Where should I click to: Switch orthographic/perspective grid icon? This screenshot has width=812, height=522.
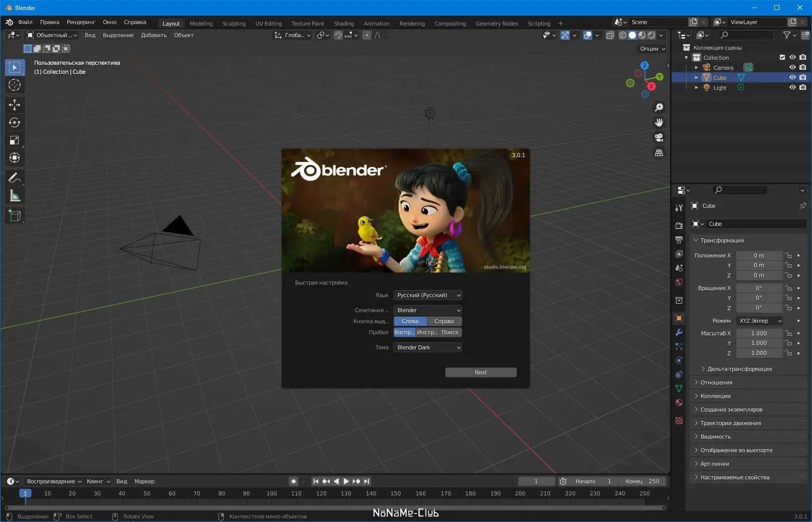click(659, 153)
